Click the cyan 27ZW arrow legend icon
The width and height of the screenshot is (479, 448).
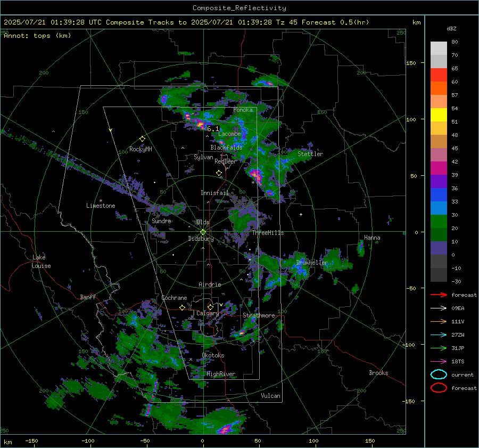[439, 335]
